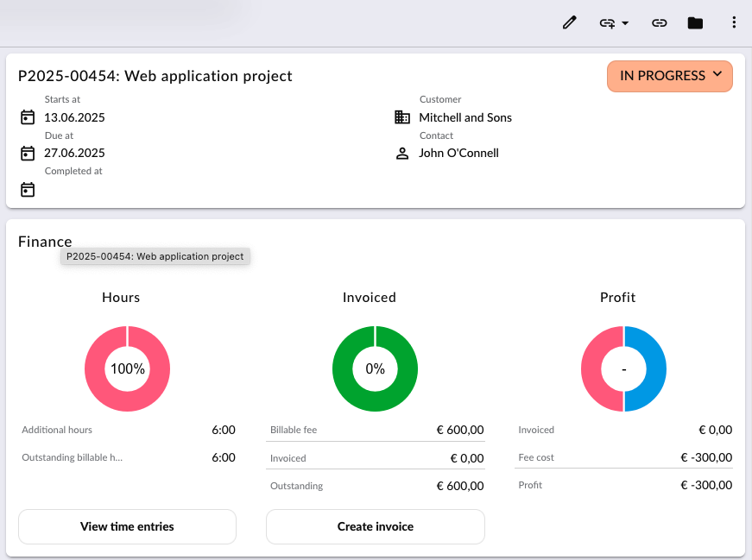This screenshot has height=560, width=752.
Task: Click the Due at calendar icon
Action: (28, 153)
